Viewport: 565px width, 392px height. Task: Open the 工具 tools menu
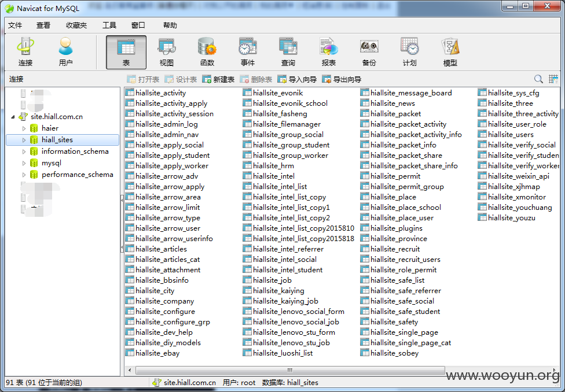click(x=109, y=25)
